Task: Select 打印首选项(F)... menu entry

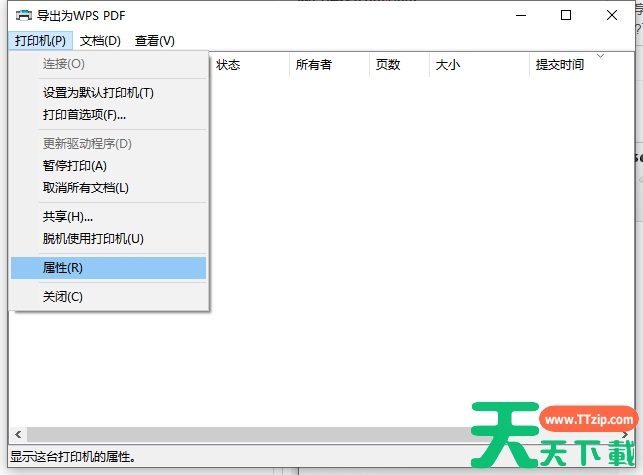Action: 108,114
